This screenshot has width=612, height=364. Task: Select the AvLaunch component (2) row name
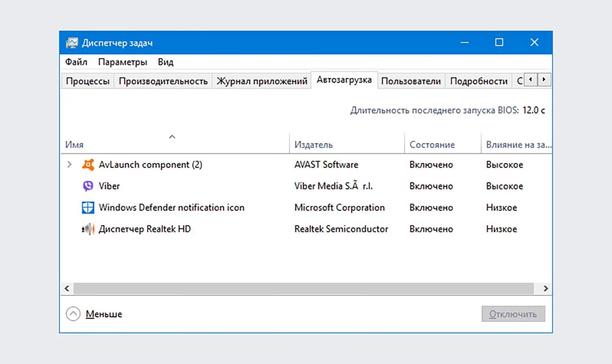point(151,165)
